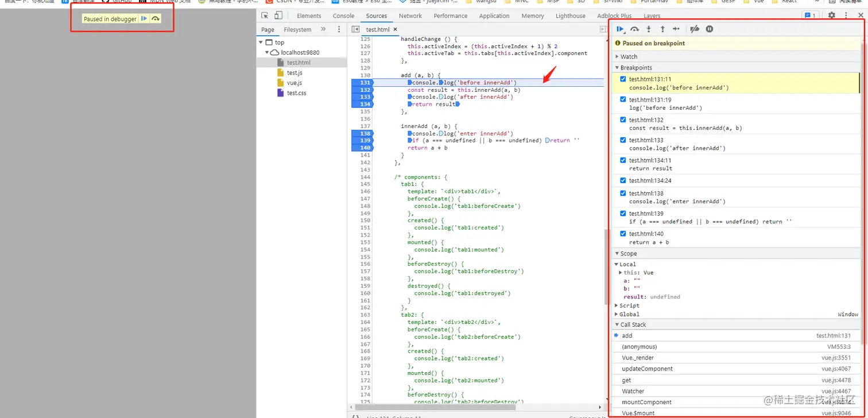Viewport: 868px width, 418px height.
Task: Uncheck breakpoint test.html:132
Action: [x=623, y=120]
